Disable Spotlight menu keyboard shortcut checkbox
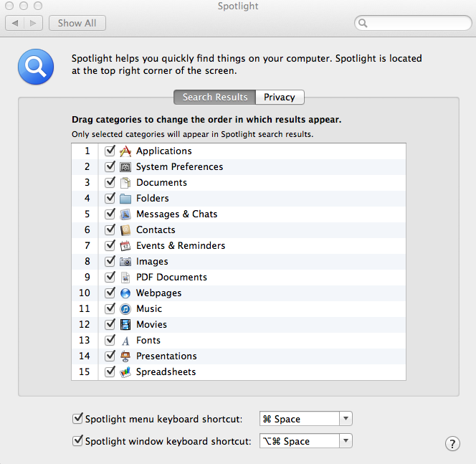 (77, 418)
